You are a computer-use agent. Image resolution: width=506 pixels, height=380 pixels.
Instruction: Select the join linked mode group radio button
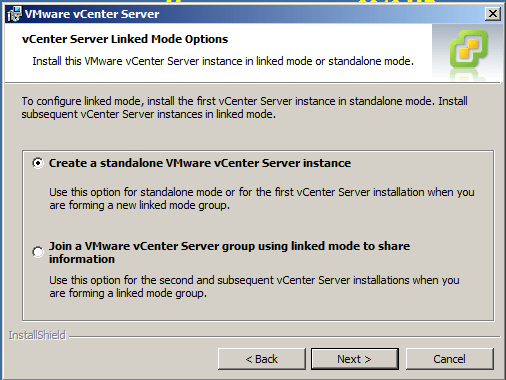pyautogui.click(x=38, y=252)
